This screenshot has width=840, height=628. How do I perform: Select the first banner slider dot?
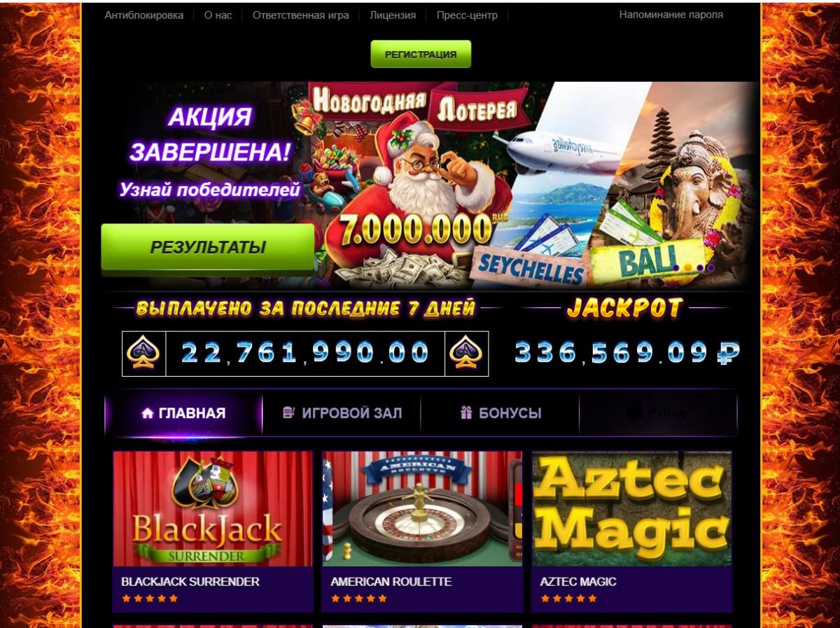tap(676, 267)
